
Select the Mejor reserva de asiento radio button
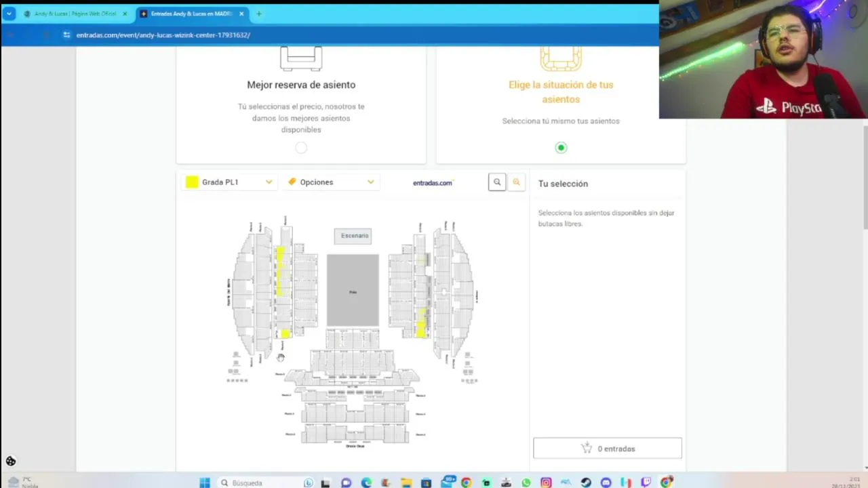(301, 148)
